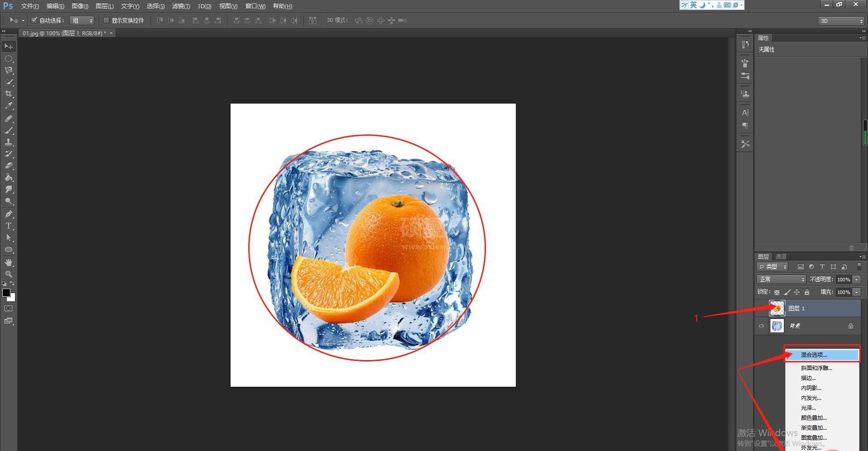Select the Healing Brush tool

pyautogui.click(x=9, y=119)
